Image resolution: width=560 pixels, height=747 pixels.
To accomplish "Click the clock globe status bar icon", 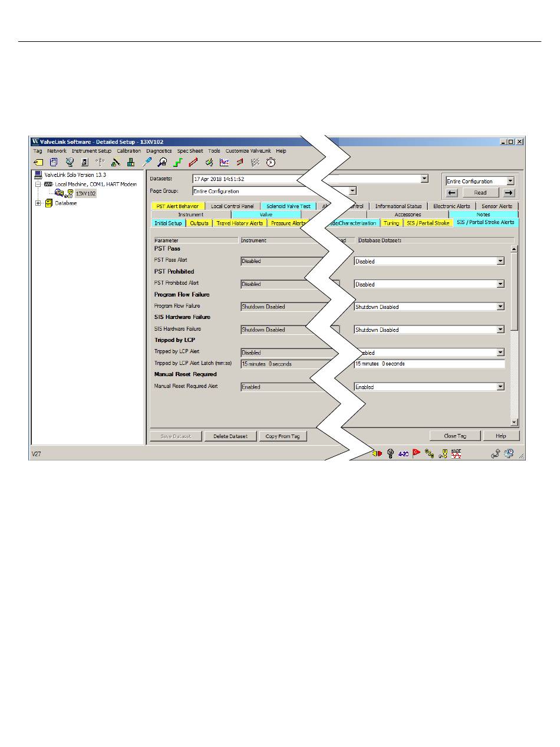I will [509, 453].
